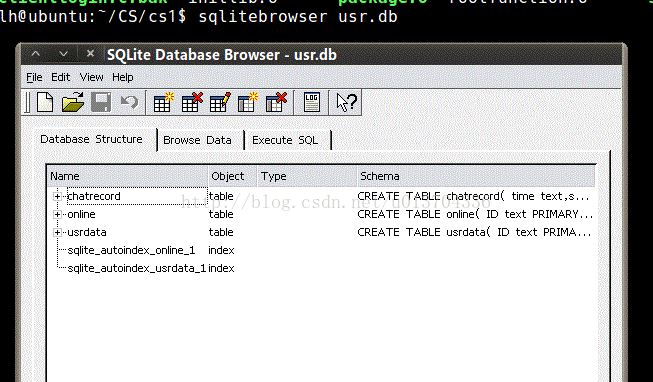
Task: Expand the chatrecord table node
Action: coord(57,196)
